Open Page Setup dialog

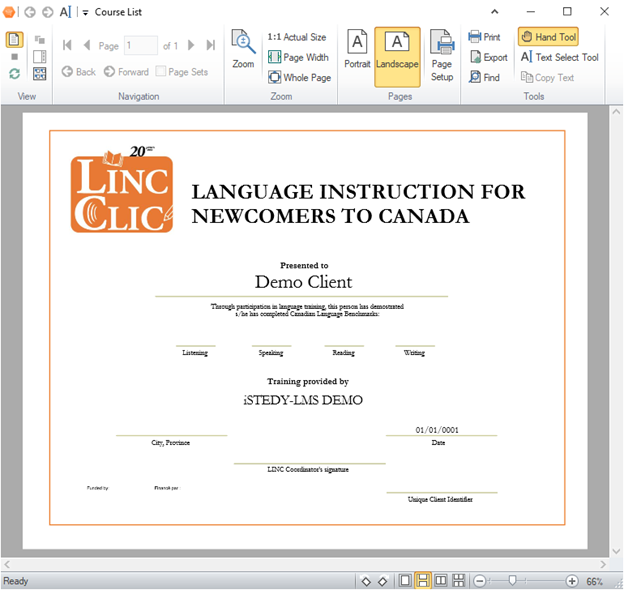(x=442, y=56)
